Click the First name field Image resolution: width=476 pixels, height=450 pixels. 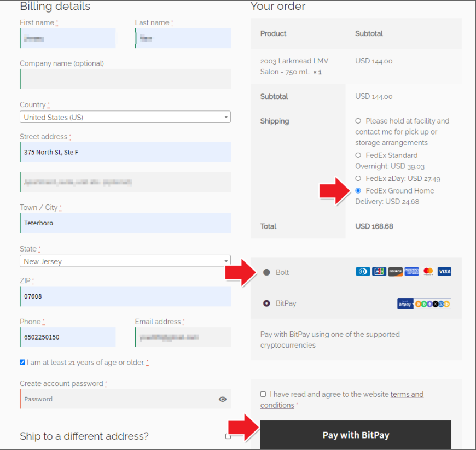coord(68,38)
